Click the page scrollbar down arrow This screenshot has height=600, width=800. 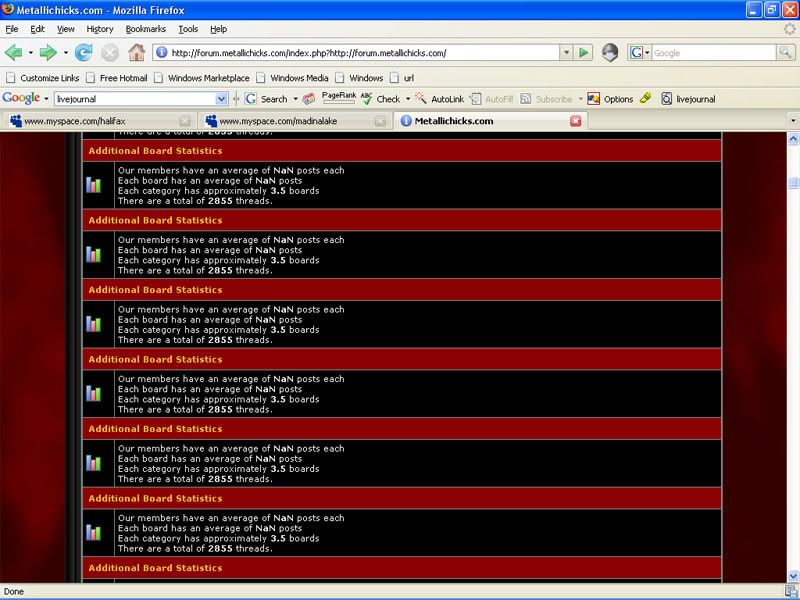point(793,577)
